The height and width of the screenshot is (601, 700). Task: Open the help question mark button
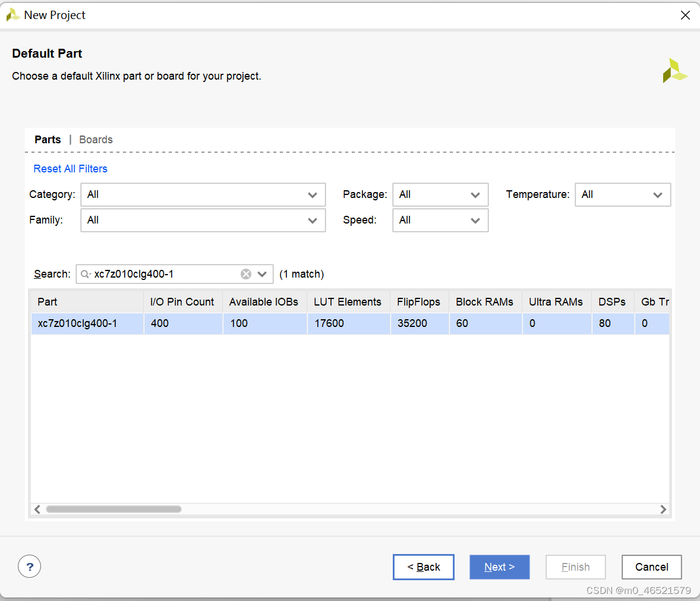[30, 567]
